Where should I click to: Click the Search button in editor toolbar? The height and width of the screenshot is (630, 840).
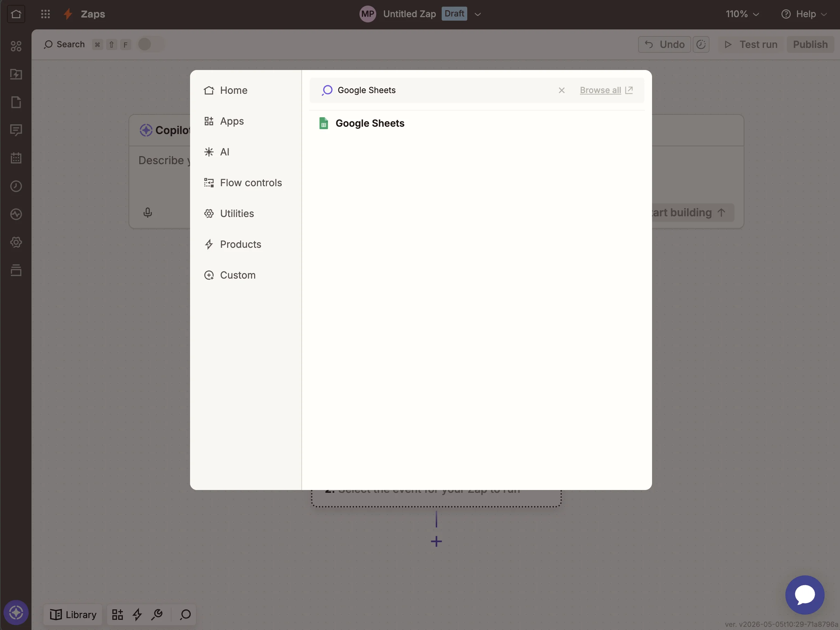pos(64,44)
